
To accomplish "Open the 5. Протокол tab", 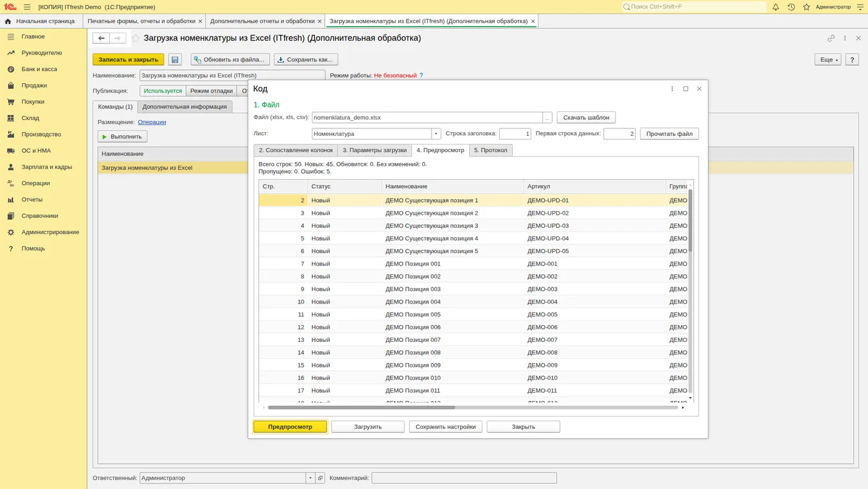I will pos(490,150).
